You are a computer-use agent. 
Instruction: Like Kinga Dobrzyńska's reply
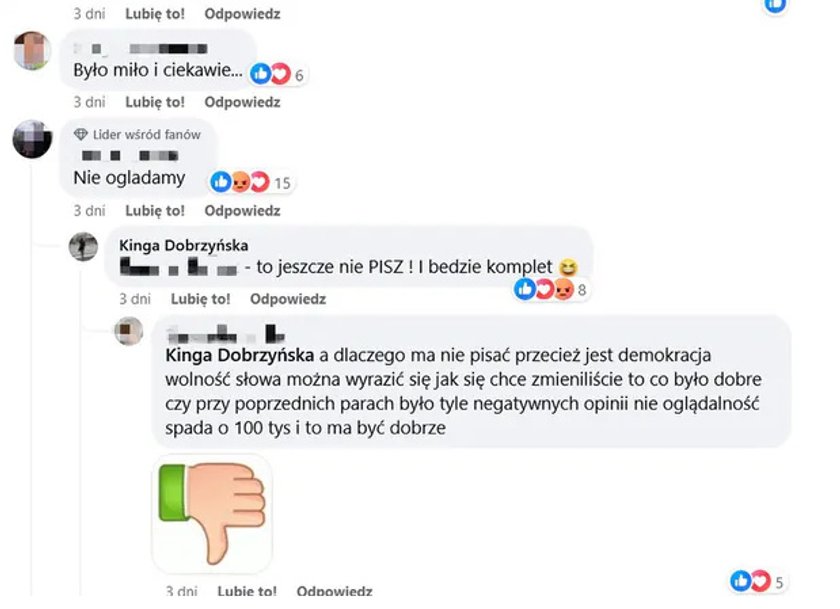(200, 298)
